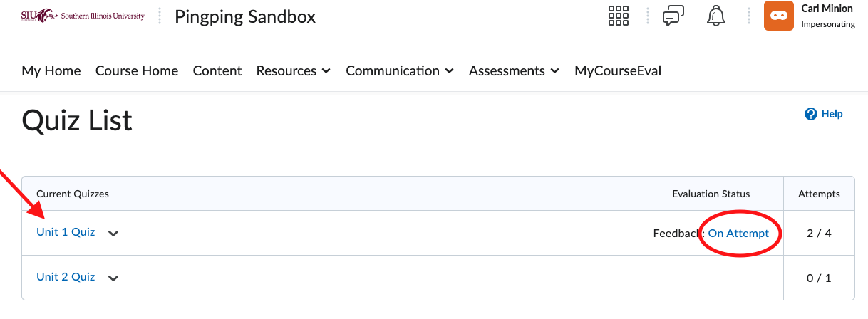Open the Unit 2 Quiz link
This screenshot has width=868, height=319.
(x=66, y=276)
